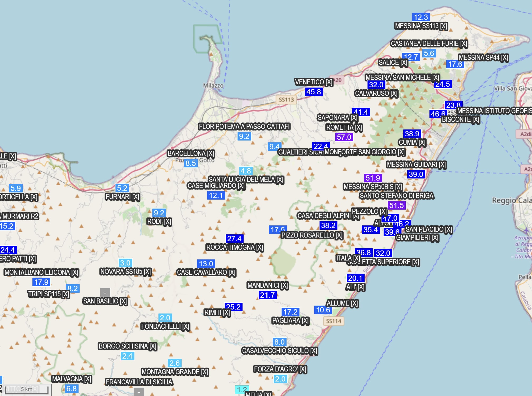The image size is (532, 396).
Task: Open the MILAZZO-area FLORIPOTEMA A PASSO CATTAFI label
Action: pos(244,127)
